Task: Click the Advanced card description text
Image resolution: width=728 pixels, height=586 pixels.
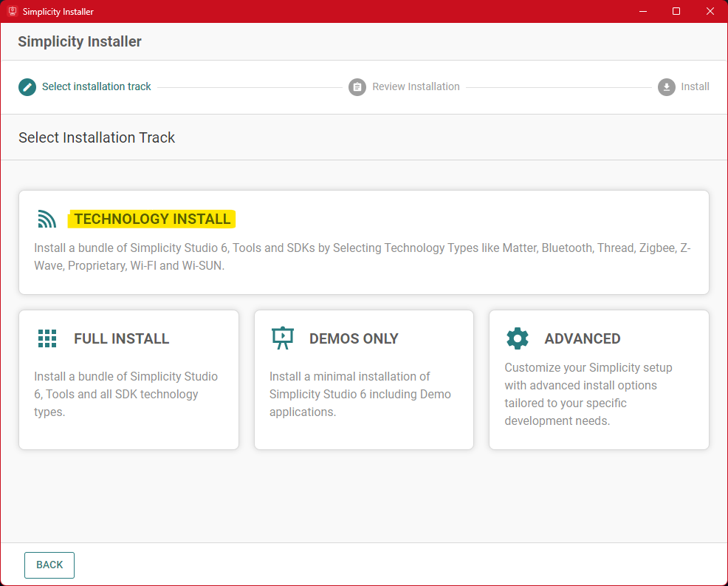Action: pos(588,394)
